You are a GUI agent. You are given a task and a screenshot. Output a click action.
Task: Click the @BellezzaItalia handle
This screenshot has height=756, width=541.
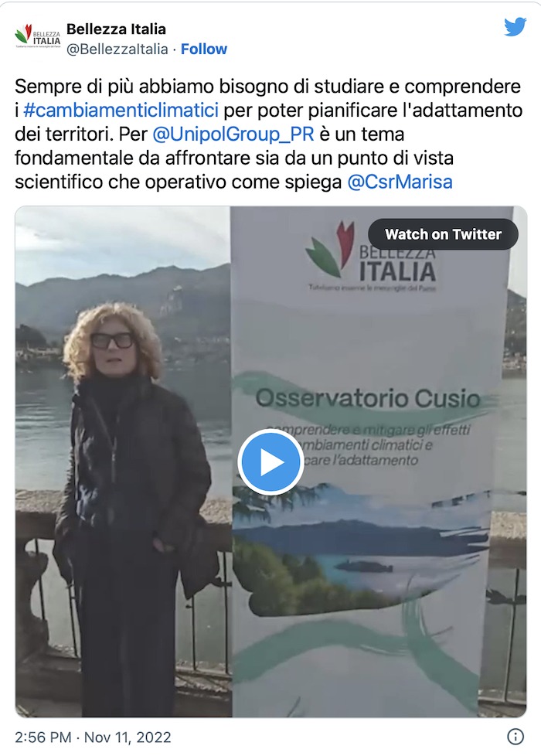point(117,49)
